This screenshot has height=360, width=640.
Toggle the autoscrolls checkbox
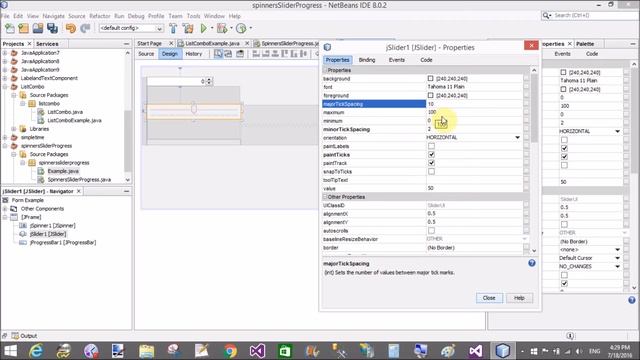[431, 231]
